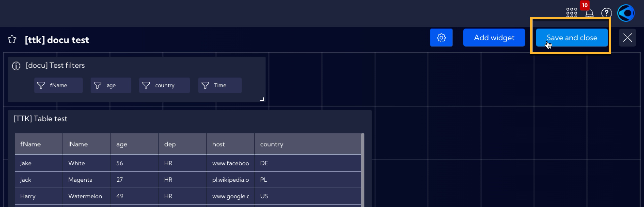
Task: Select the cell 'Jack'
Action: click(x=39, y=180)
